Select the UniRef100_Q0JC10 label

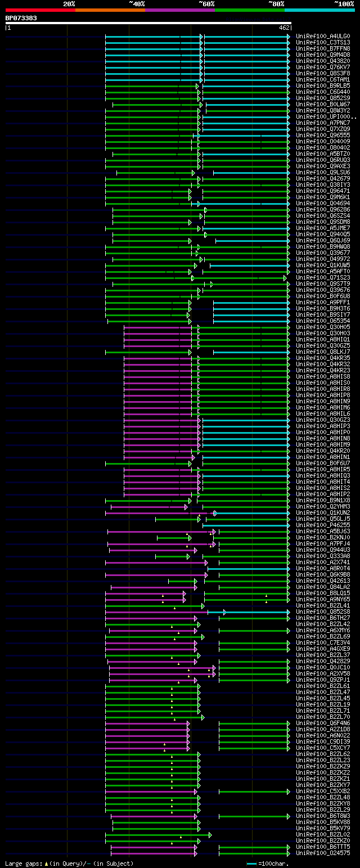pos(323,667)
